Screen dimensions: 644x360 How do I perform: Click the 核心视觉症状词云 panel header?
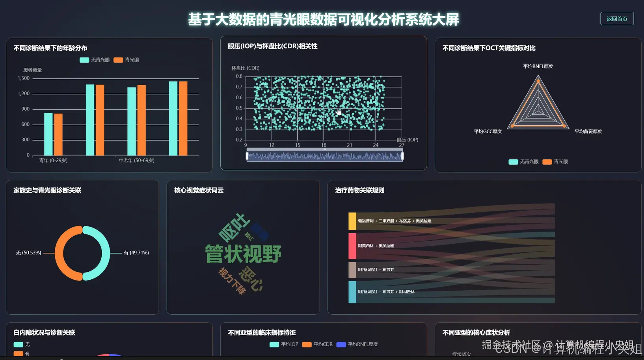click(198, 190)
